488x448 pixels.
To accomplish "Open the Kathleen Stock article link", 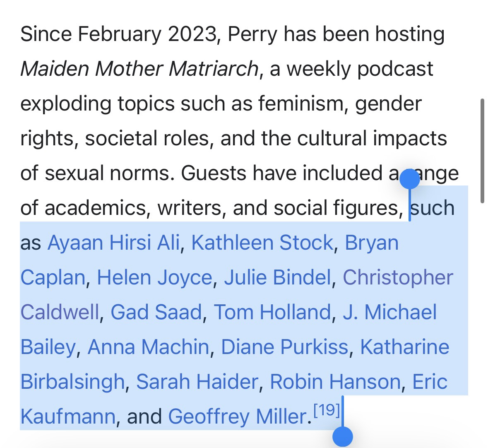I will click(x=262, y=243).
